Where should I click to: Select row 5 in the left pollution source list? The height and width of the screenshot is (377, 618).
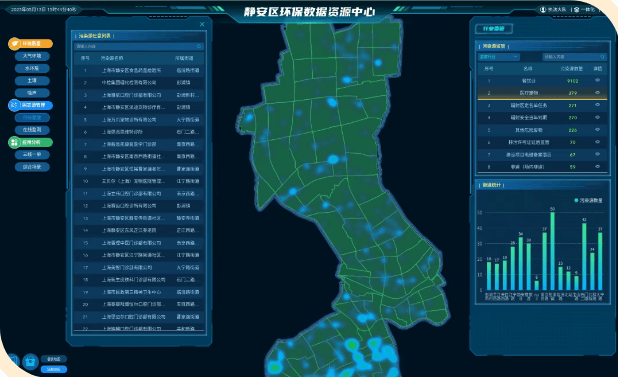[x=138, y=119]
